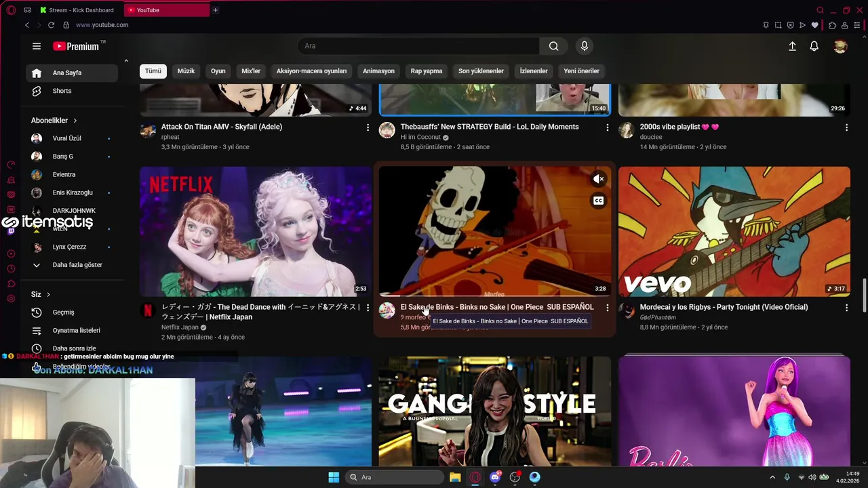The width and height of the screenshot is (868, 488).
Task: Switch to Stream - Kick Dashboard tab
Action: pos(78,10)
